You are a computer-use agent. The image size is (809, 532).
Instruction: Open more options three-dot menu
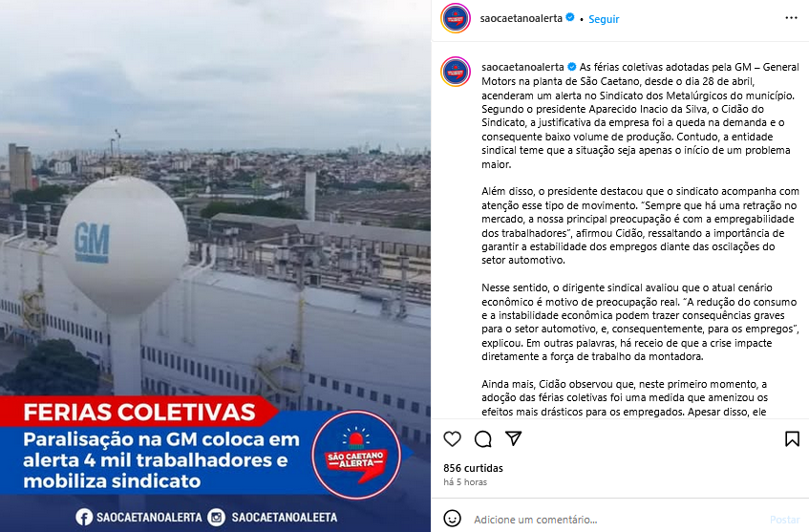click(792, 18)
